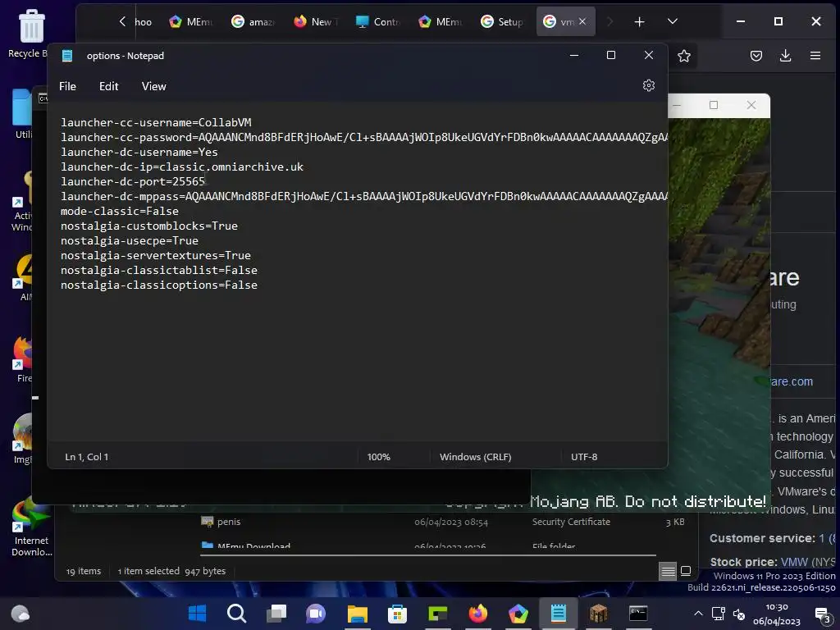This screenshot has width=840, height=630.
Task: Switch to the amaz Google tab
Action: coord(253,22)
